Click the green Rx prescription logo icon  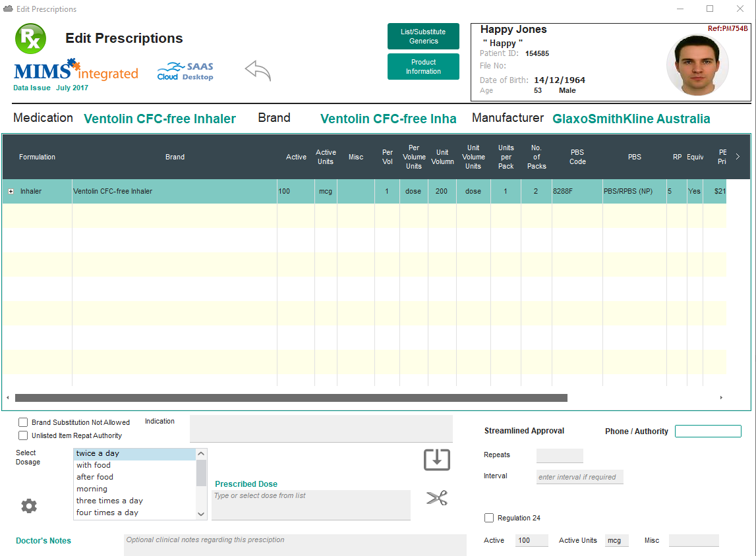[x=31, y=39]
